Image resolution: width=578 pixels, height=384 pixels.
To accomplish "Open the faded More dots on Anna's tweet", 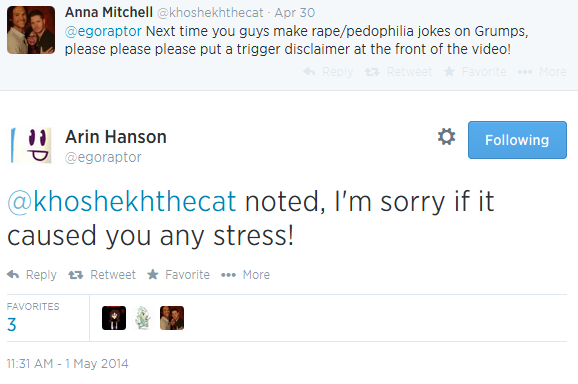I will click(525, 72).
